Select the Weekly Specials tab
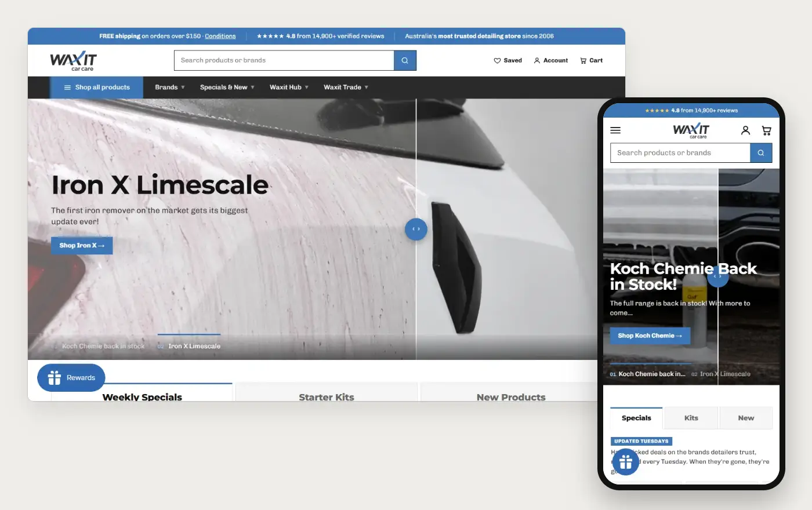The height and width of the screenshot is (510, 812). pyautogui.click(x=142, y=392)
